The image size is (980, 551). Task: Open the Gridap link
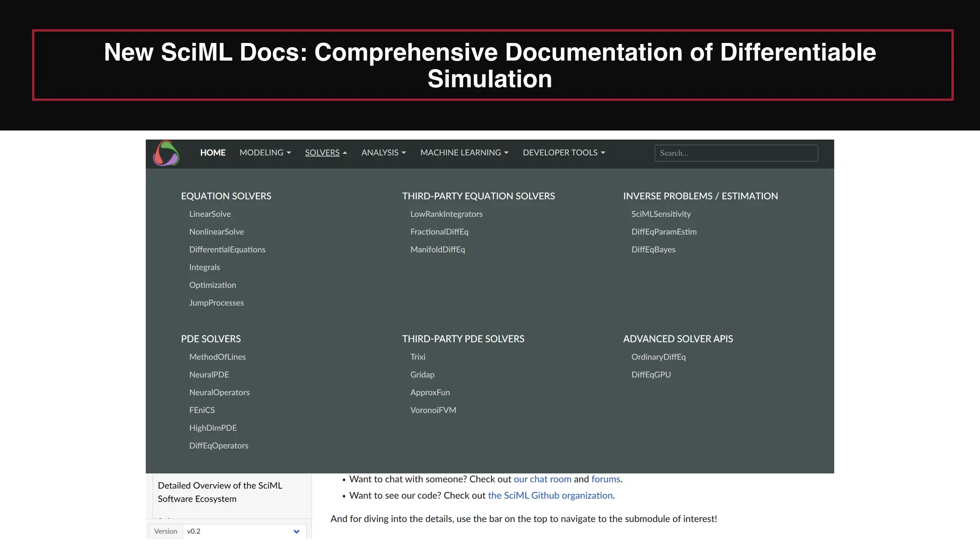coord(422,375)
